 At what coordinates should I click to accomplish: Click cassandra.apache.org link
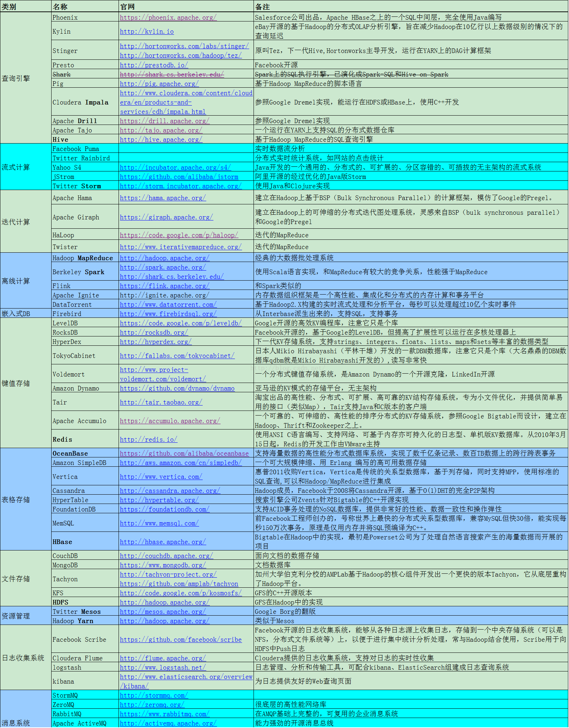point(170,490)
